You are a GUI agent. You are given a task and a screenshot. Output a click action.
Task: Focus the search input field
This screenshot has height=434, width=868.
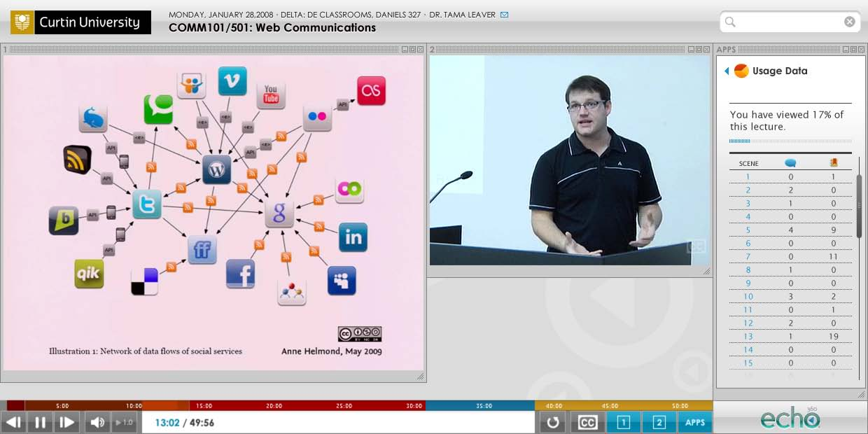pos(790,22)
